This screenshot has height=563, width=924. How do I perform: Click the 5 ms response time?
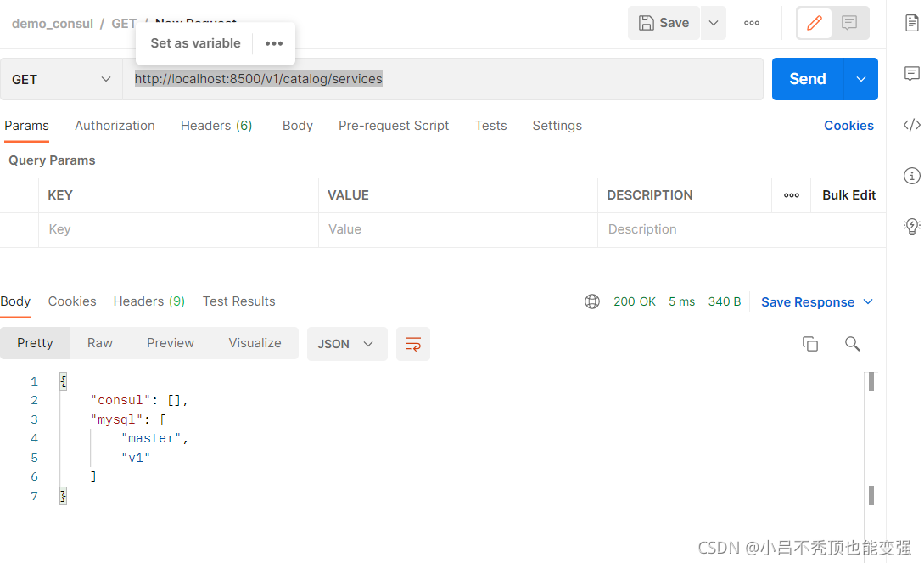click(682, 301)
